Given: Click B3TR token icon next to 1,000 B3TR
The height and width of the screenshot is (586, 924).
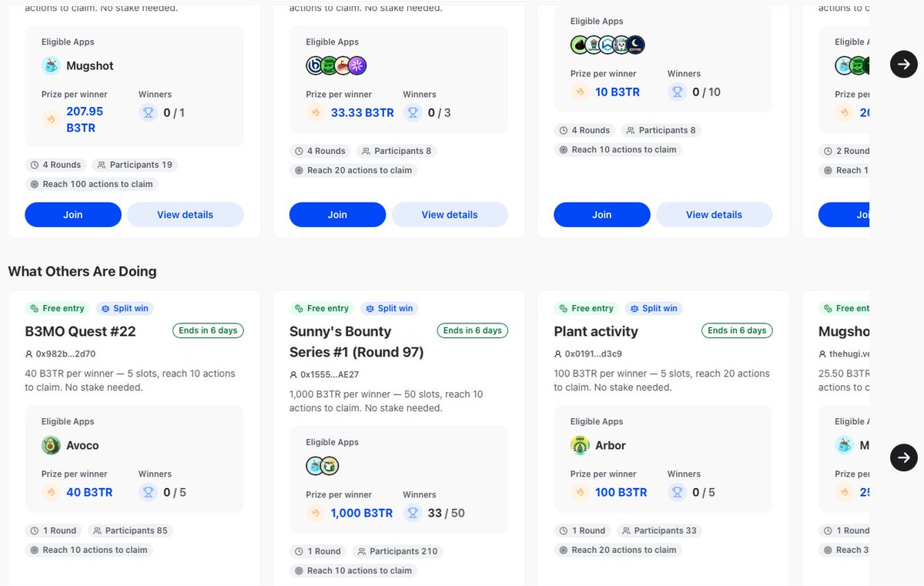Looking at the screenshot, I should coord(316,513).
